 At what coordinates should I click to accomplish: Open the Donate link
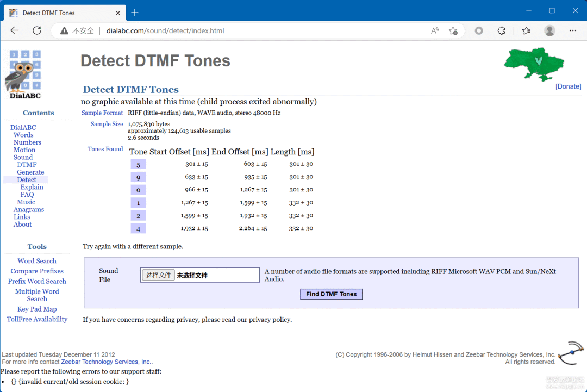coord(568,86)
